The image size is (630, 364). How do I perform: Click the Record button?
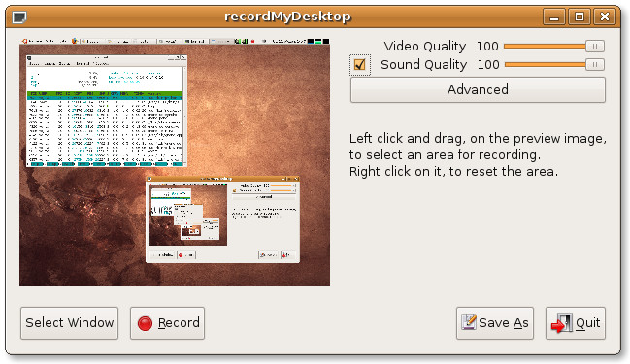[167, 323]
